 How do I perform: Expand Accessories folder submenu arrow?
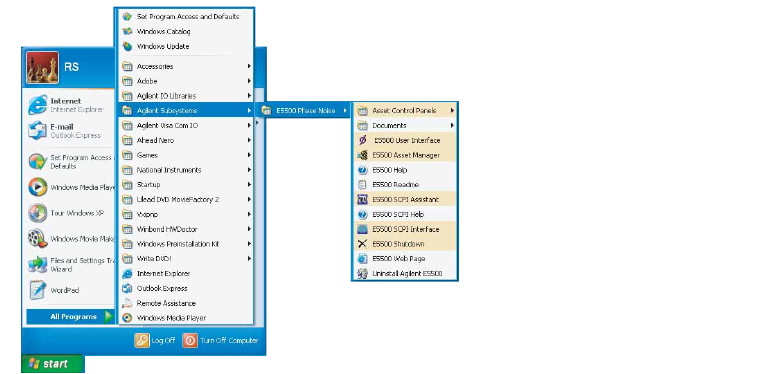[x=249, y=66]
